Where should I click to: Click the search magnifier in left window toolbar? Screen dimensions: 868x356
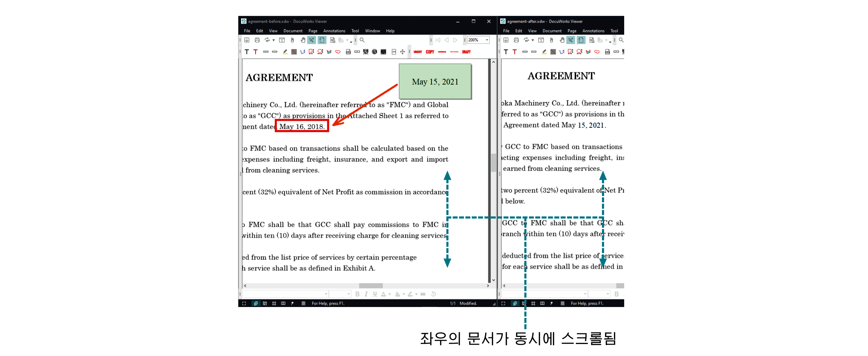362,40
